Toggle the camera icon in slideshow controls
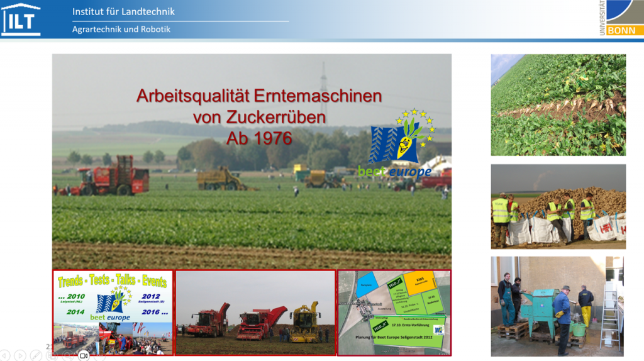Screen dimensions: 644x361 pos(83,356)
